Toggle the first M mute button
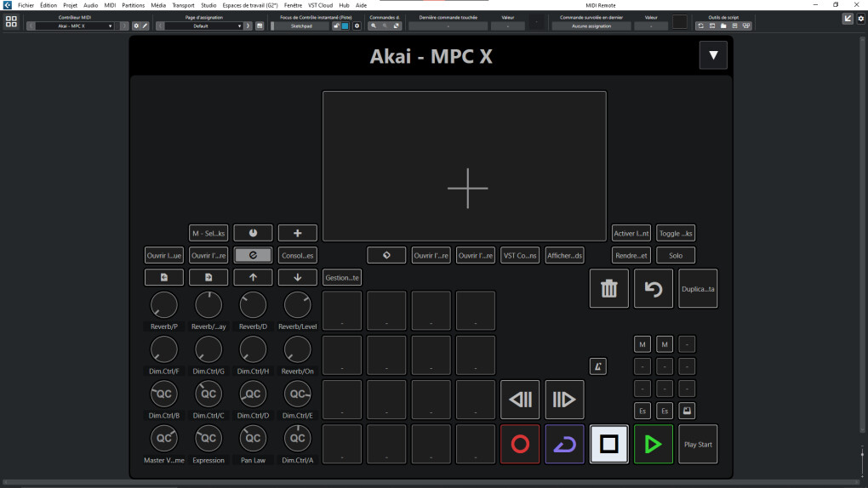The width and height of the screenshot is (868, 488). [642, 344]
